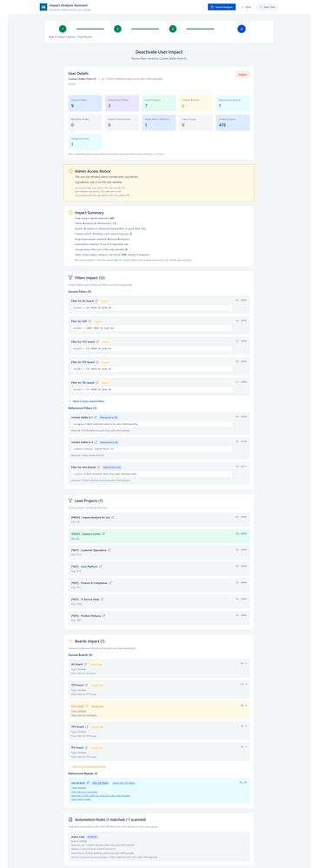
Task: Select the Project Permissions stat card
Action: point(122,123)
